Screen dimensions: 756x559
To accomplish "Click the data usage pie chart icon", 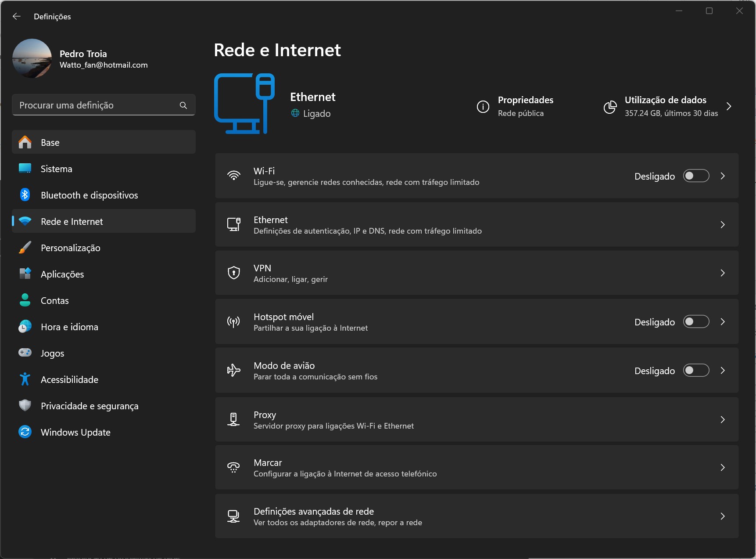I will (x=610, y=107).
